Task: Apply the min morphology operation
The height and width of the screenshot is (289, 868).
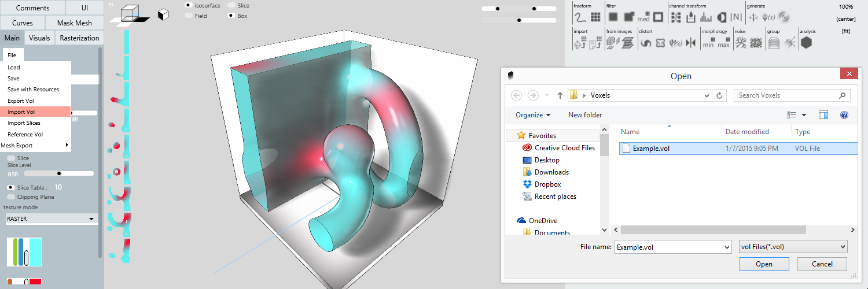Action: [708, 43]
